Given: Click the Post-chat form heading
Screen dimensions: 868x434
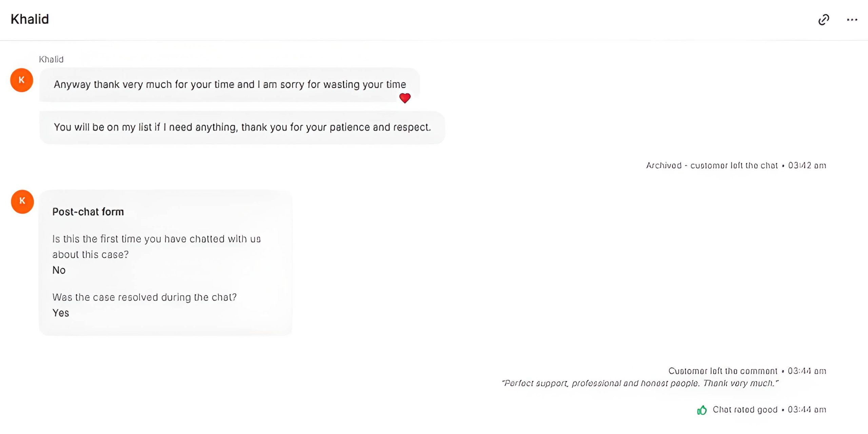Looking at the screenshot, I should (x=88, y=212).
